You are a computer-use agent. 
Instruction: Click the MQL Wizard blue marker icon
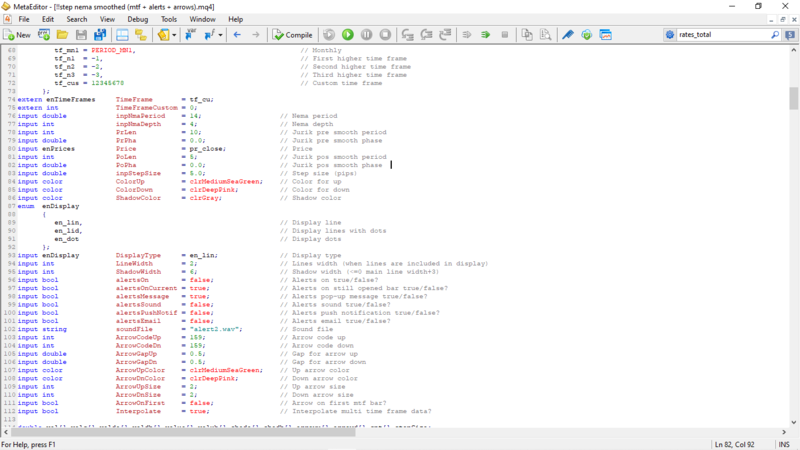coord(567,35)
